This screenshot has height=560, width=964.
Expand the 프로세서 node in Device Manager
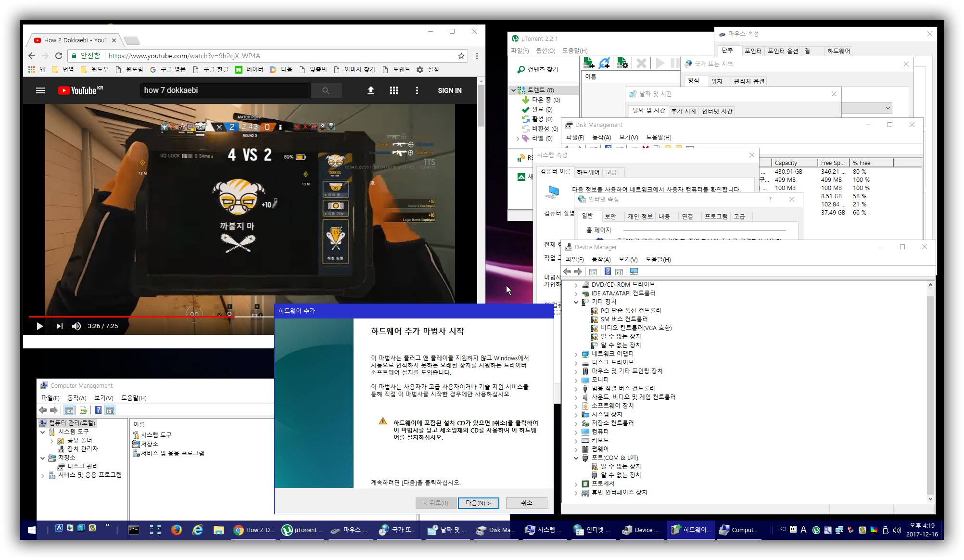tap(576, 484)
